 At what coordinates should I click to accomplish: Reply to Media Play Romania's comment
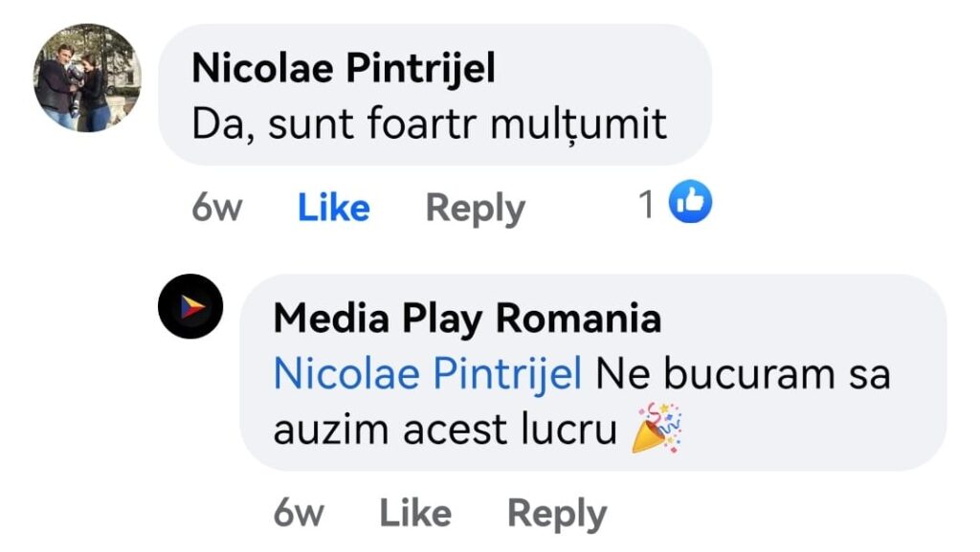click(x=556, y=514)
